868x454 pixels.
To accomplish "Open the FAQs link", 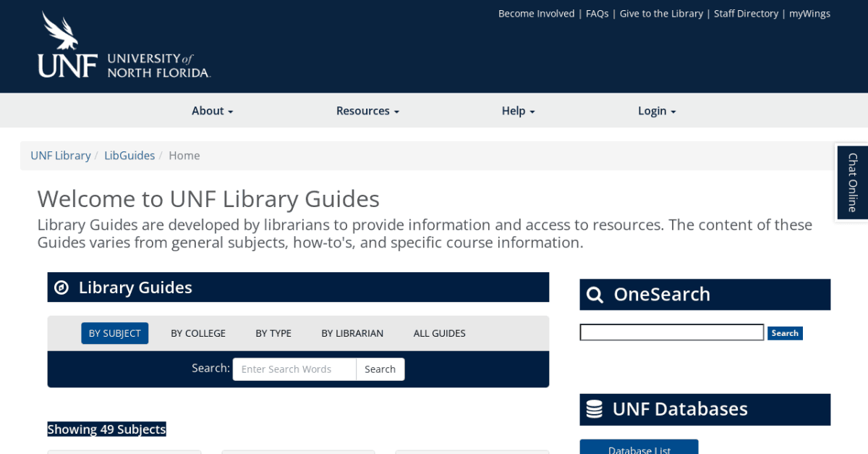I will (597, 13).
